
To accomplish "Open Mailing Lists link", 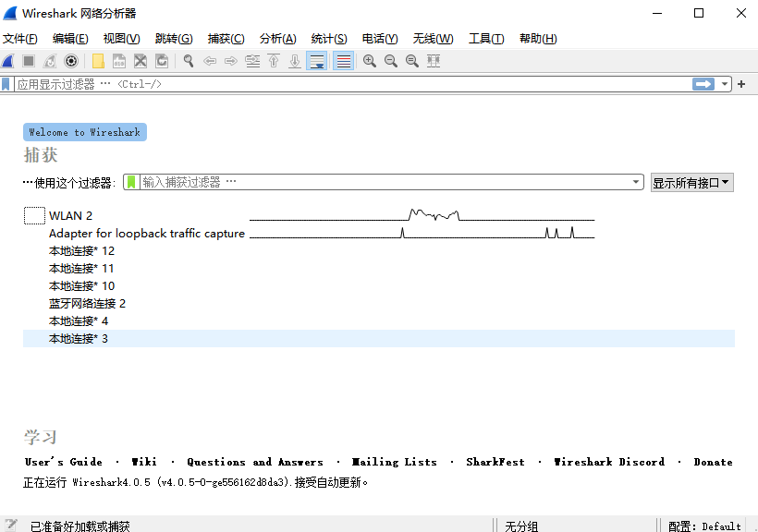I will 394,462.
